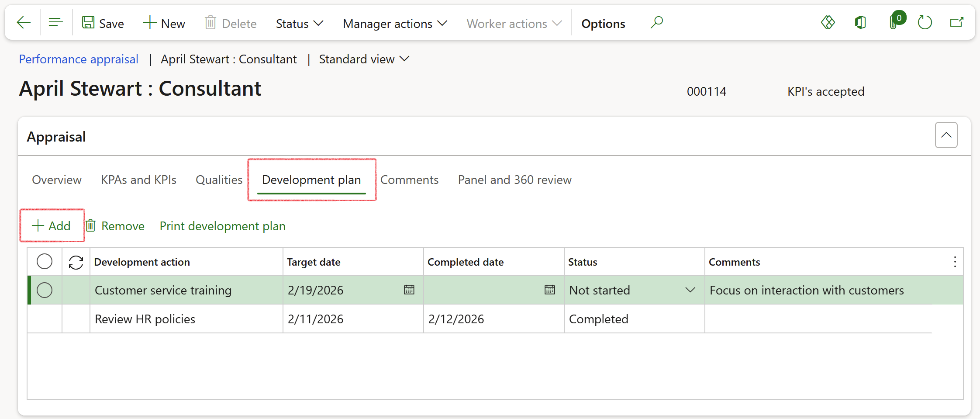The height and width of the screenshot is (419, 980).
Task: Click the Office app icon
Action: click(860, 23)
